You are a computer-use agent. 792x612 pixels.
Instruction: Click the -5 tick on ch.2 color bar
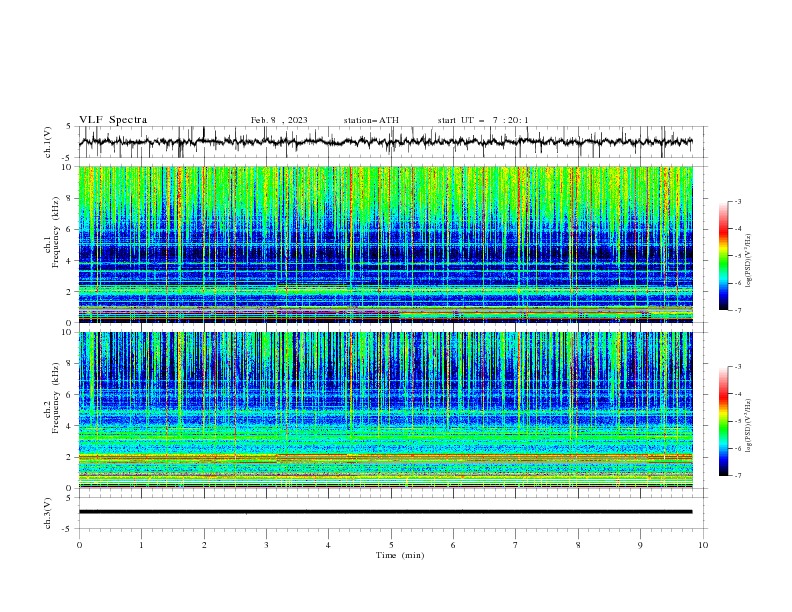737,421
